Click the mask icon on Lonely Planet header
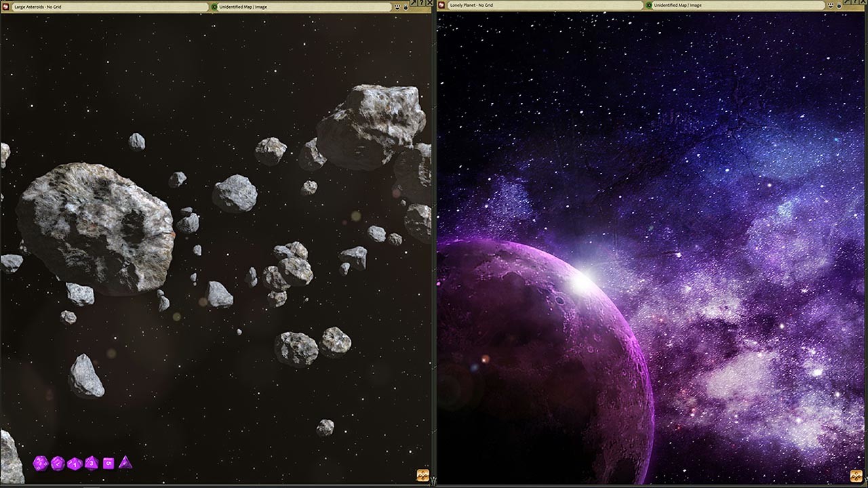868x488 pixels. (831, 5)
